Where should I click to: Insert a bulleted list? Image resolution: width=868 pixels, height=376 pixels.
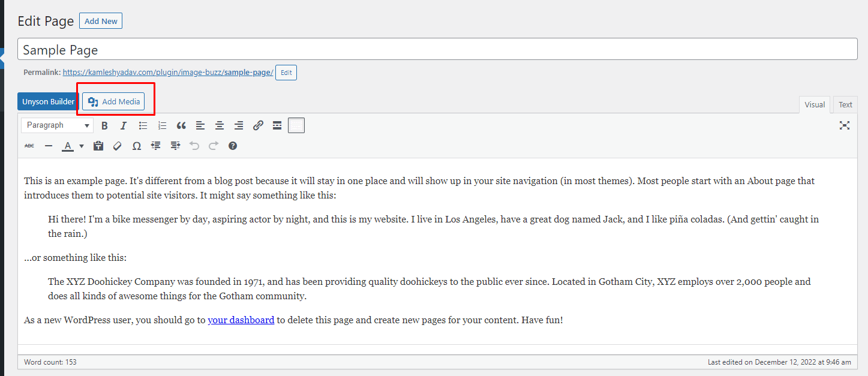tap(143, 125)
